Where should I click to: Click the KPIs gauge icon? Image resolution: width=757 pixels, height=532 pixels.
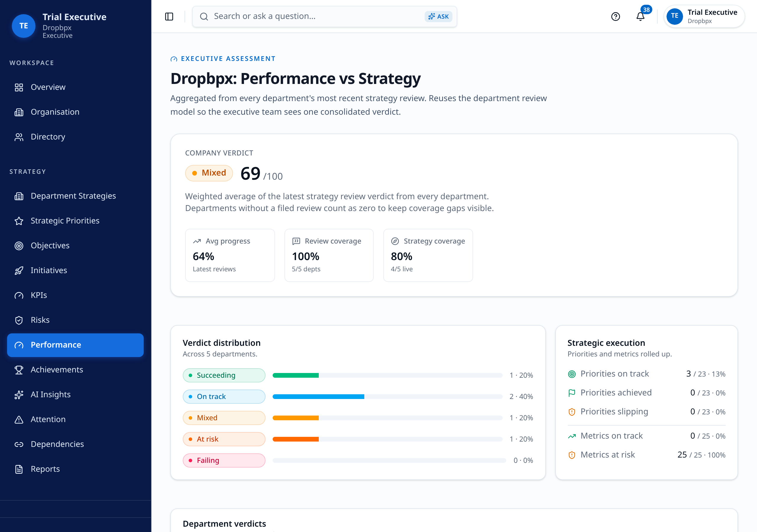19,295
